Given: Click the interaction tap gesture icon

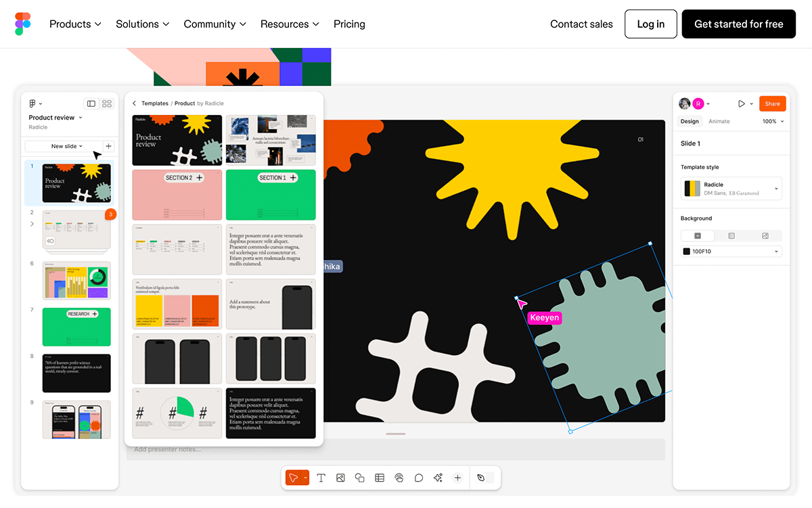Looking at the screenshot, I should (399, 478).
